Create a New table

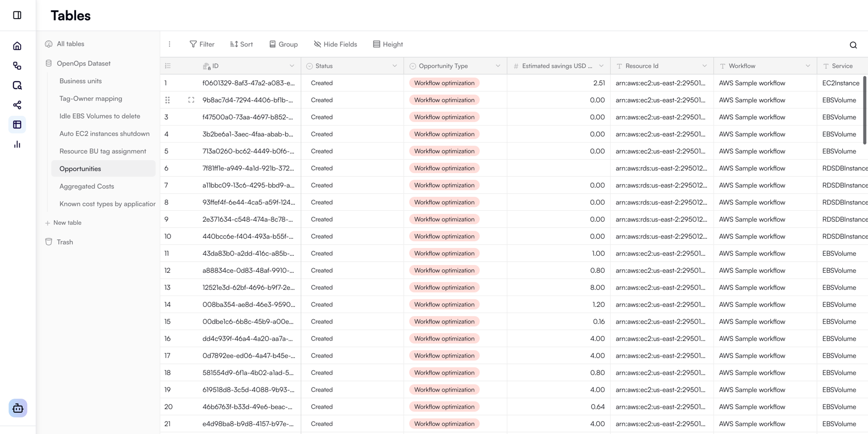pyautogui.click(x=63, y=223)
